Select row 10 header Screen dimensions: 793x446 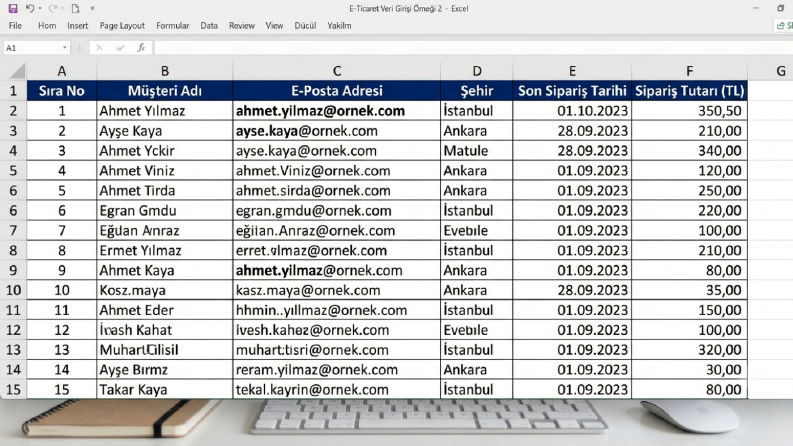13,290
